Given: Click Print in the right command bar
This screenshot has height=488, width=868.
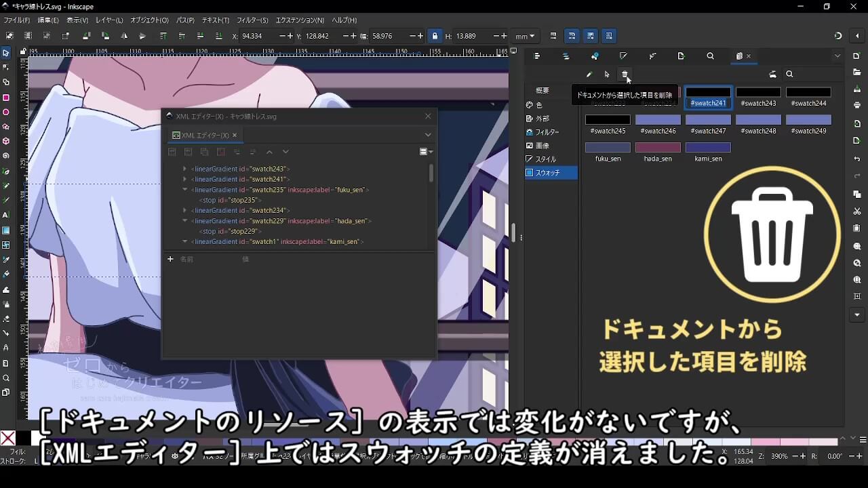Looking at the screenshot, I should pyautogui.click(x=857, y=105).
